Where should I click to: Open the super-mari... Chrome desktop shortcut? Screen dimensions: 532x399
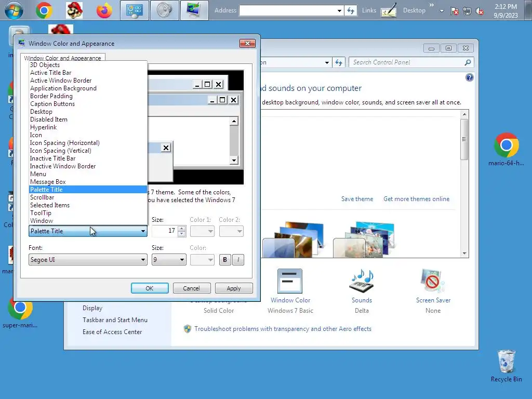(x=20, y=313)
